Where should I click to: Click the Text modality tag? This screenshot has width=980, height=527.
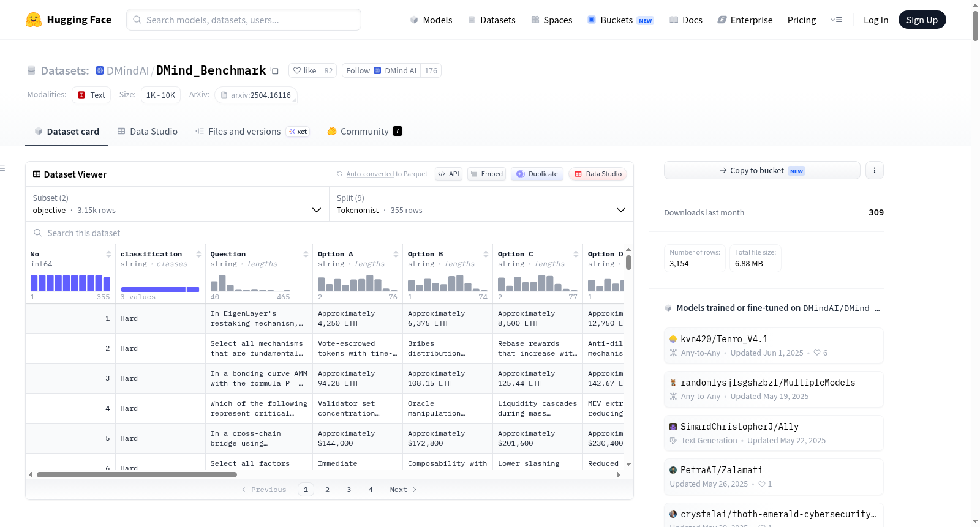pos(91,95)
